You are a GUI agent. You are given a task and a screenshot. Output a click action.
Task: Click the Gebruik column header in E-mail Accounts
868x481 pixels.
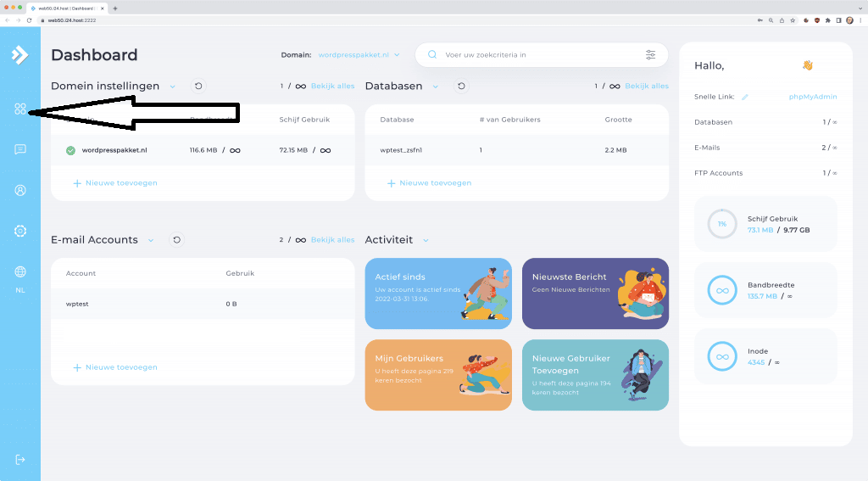(240, 273)
